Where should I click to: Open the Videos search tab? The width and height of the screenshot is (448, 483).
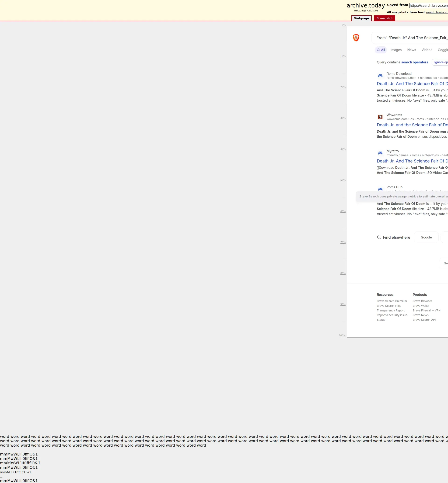pos(427,50)
